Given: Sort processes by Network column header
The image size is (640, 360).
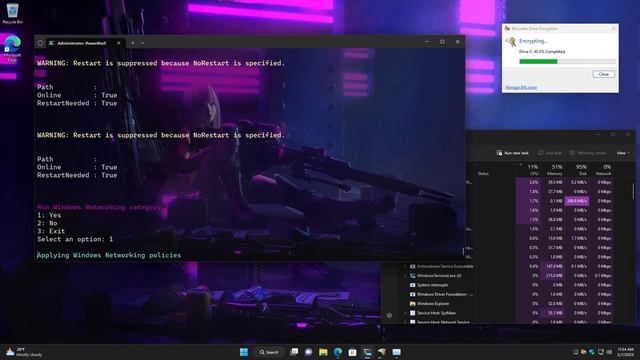Looking at the screenshot, I should 601,170.
